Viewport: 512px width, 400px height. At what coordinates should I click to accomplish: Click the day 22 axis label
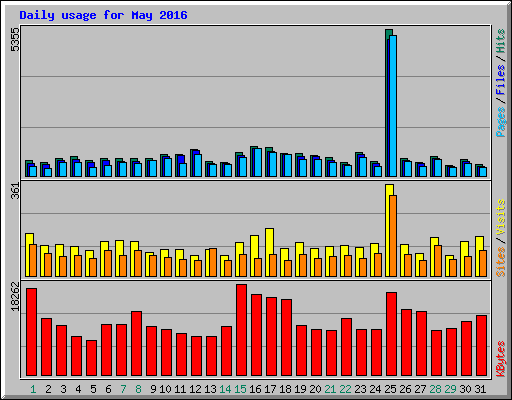click(345, 389)
